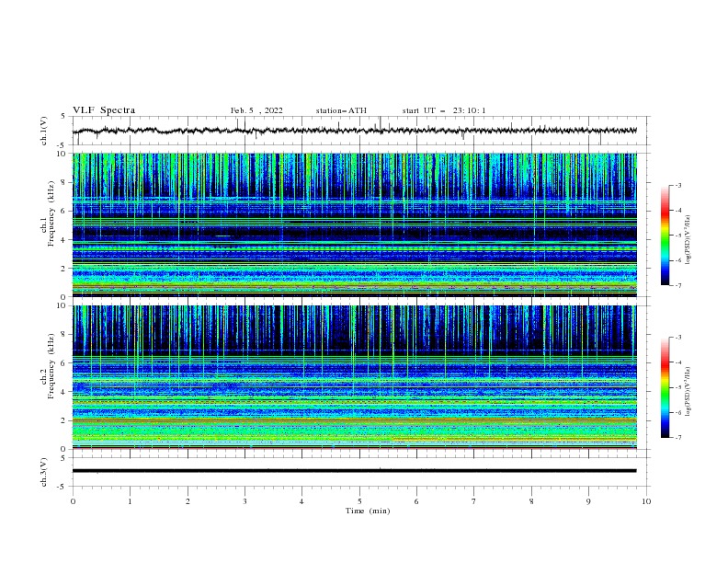The width and height of the screenshot is (728, 563).
Task: Select the date text "Feb. 5 , 2022"
Action: point(256,110)
